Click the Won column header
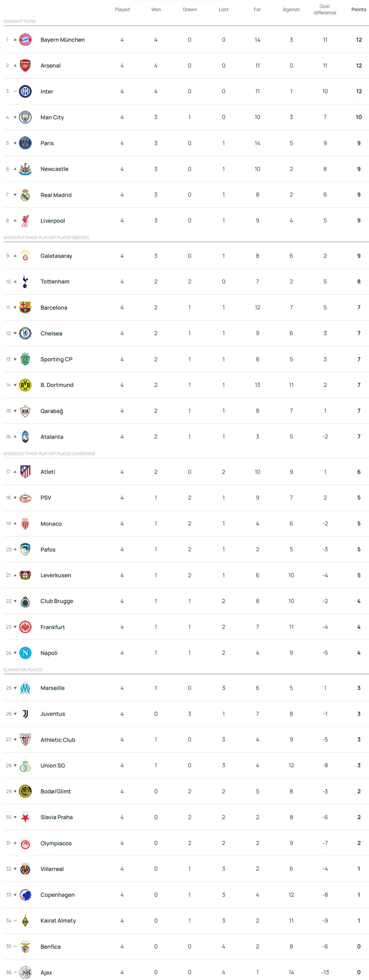The width and height of the screenshot is (369, 980). 156,9
